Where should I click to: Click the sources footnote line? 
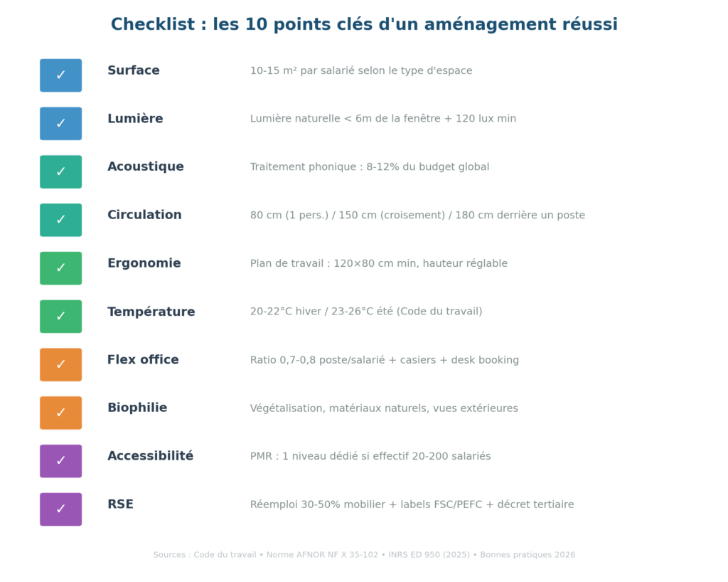(364, 555)
